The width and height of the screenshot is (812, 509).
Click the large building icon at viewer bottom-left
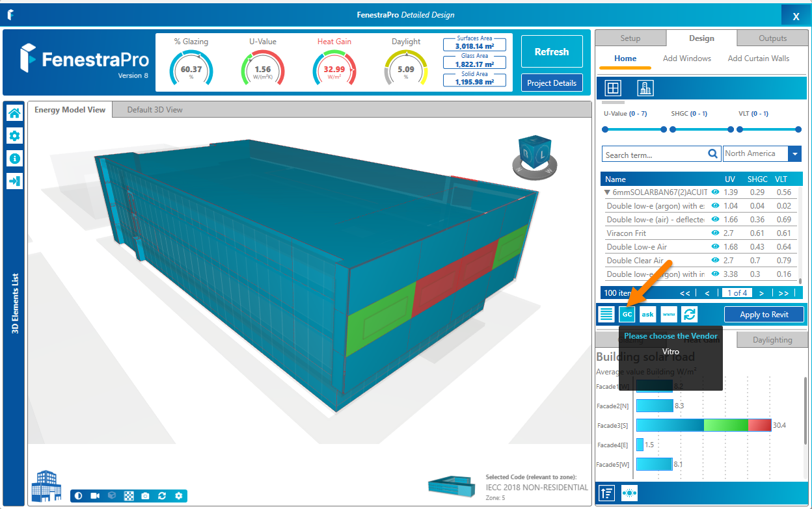click(46, 486)
